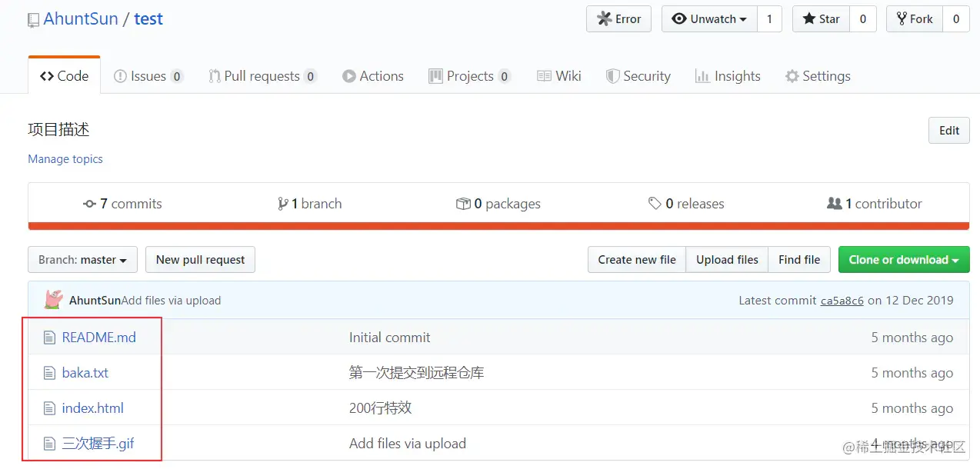Click the file icon next to README.md
Viewport: 980px width, 469px height.
tap(49, 338)
